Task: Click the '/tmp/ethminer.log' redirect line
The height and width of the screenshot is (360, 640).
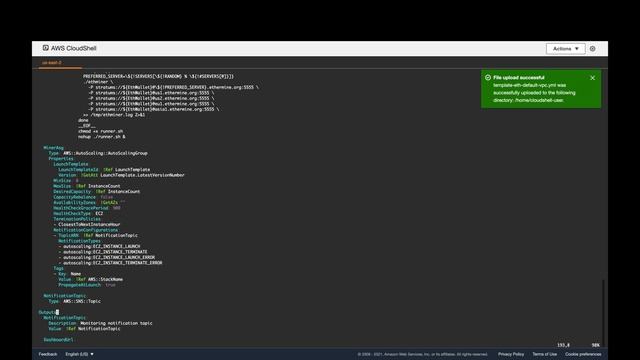Action: [114, 115]
